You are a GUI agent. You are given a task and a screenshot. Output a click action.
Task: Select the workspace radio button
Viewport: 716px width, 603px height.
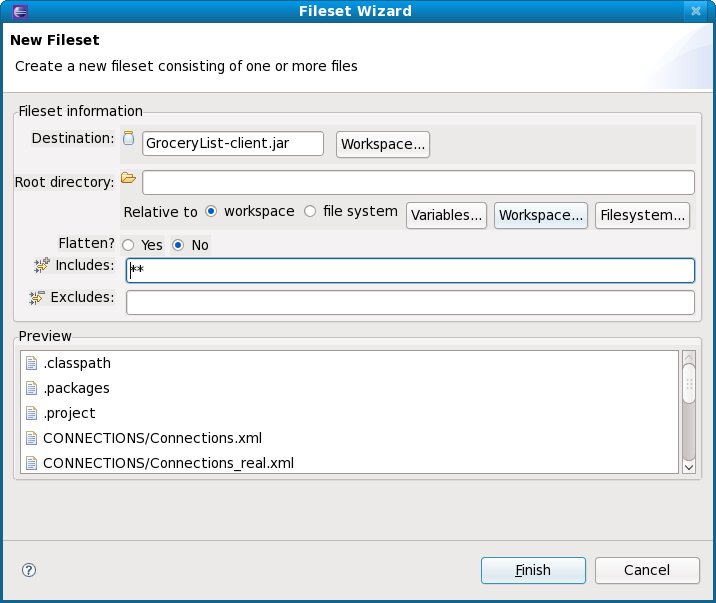click(211, 212)
